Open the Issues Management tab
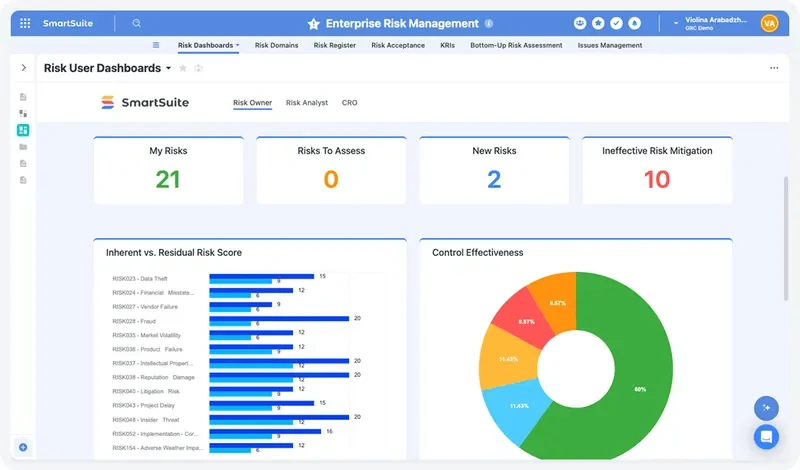 point(610,45)
